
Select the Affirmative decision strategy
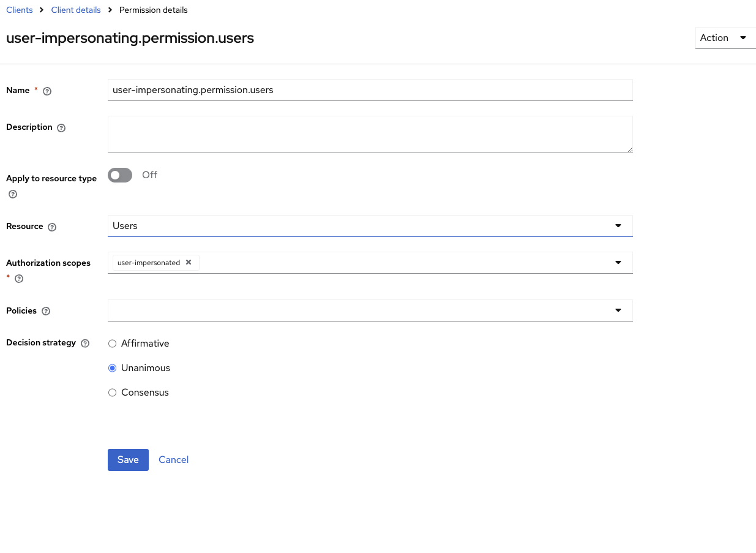(112, 344)
